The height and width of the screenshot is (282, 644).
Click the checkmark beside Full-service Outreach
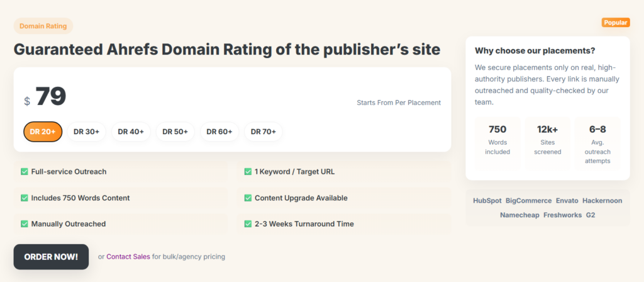click(25, 172)
